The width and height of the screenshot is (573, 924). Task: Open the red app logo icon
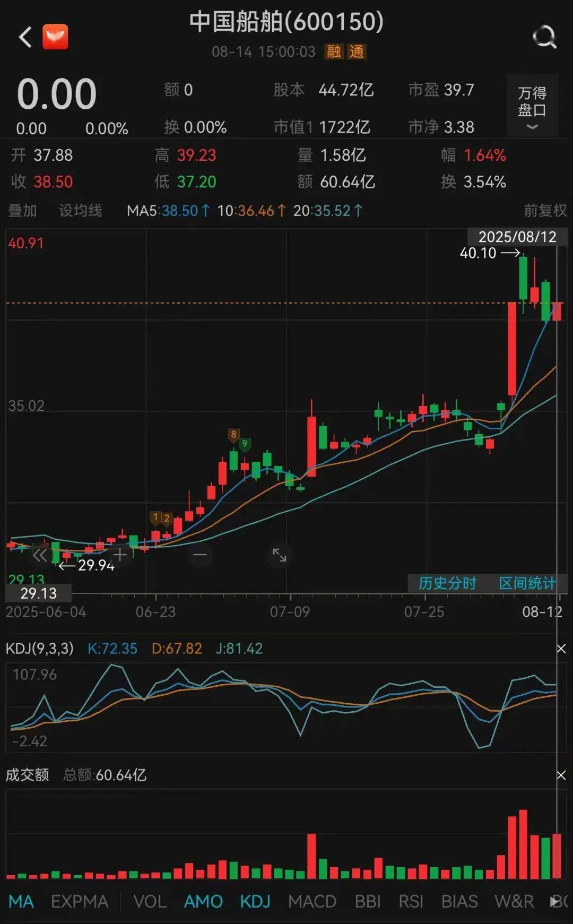point(55,37)
